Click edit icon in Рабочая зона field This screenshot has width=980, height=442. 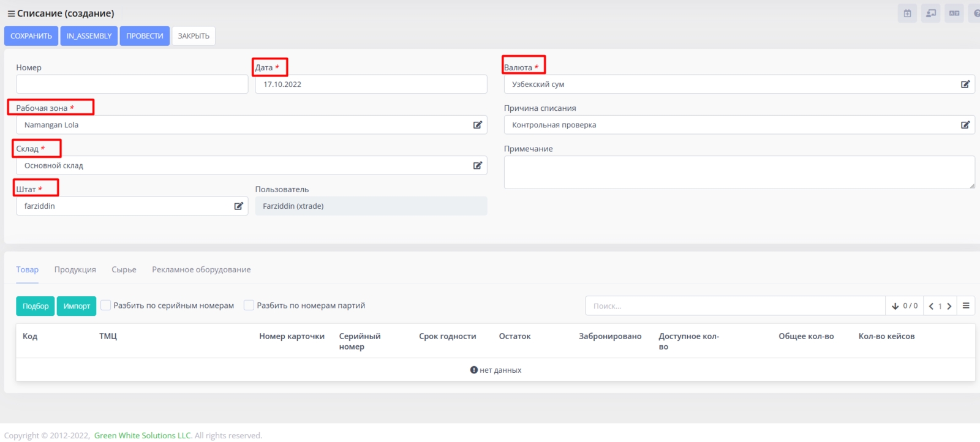pyautogui.click(x=477, y=125)
